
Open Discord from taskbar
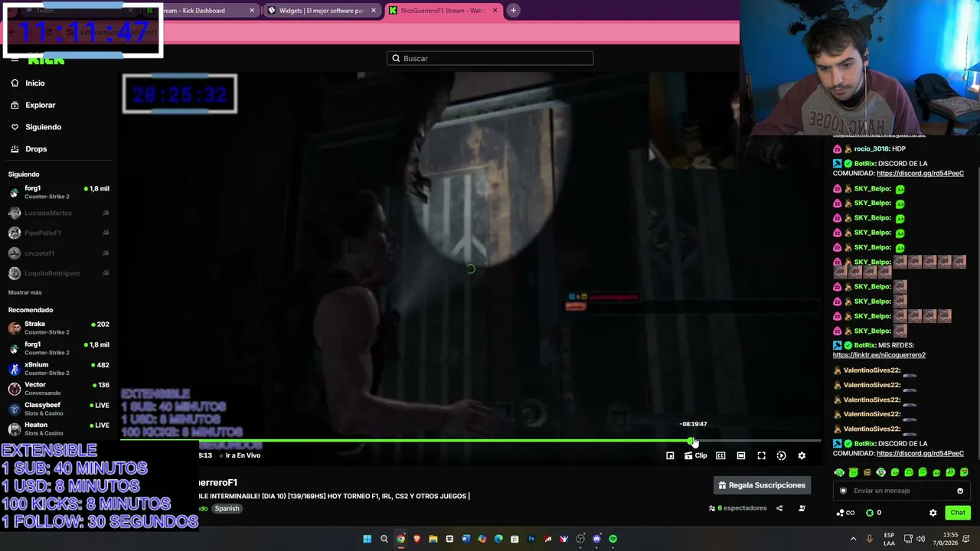pos(596,539)
